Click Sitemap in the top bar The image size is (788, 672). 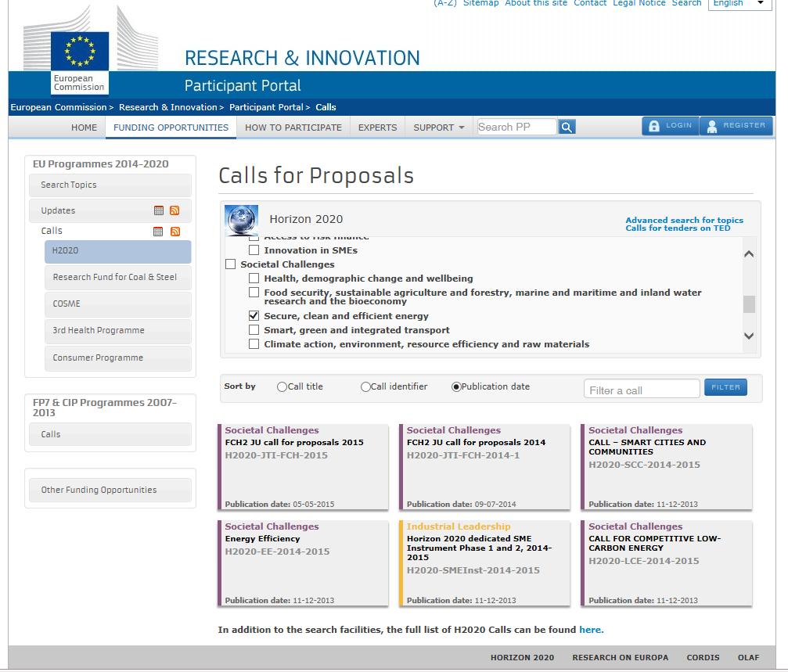[480, 3]
